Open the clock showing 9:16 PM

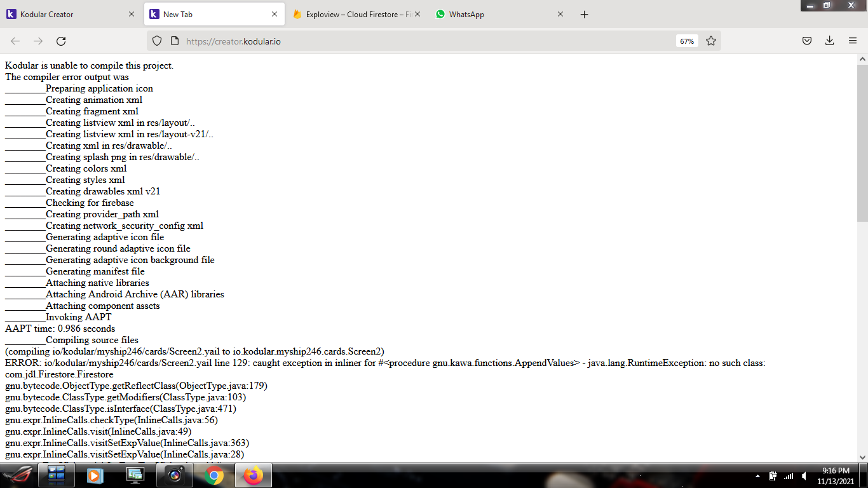click(836, 476)
